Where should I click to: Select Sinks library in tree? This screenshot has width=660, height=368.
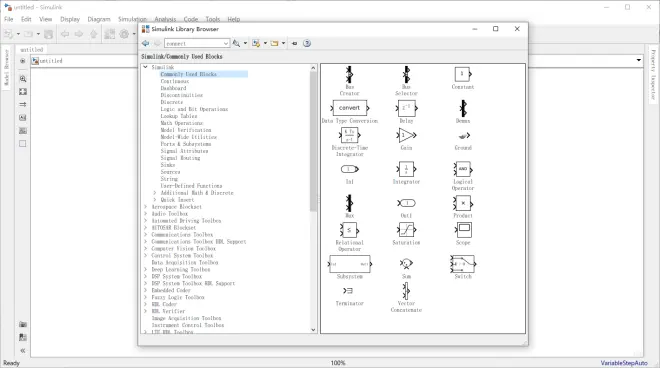(168, 165)
